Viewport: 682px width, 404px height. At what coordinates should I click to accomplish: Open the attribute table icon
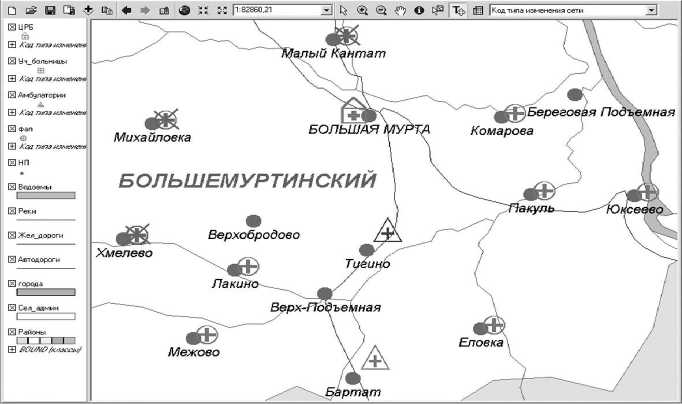tap(478, 10)
